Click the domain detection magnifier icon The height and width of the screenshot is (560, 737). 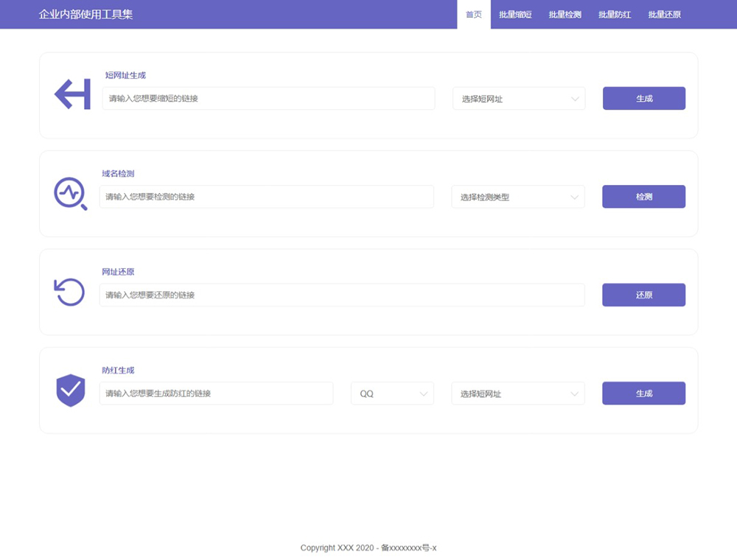click(x=71, y=193)
